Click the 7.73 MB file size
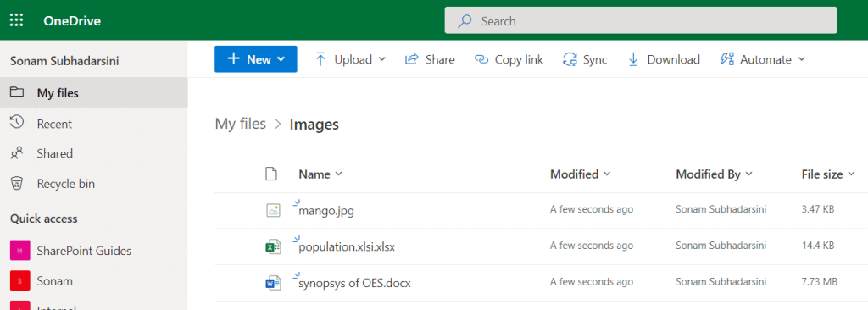Screen dimensions: 868x310 pyautogui.click(x=820, y=281)
